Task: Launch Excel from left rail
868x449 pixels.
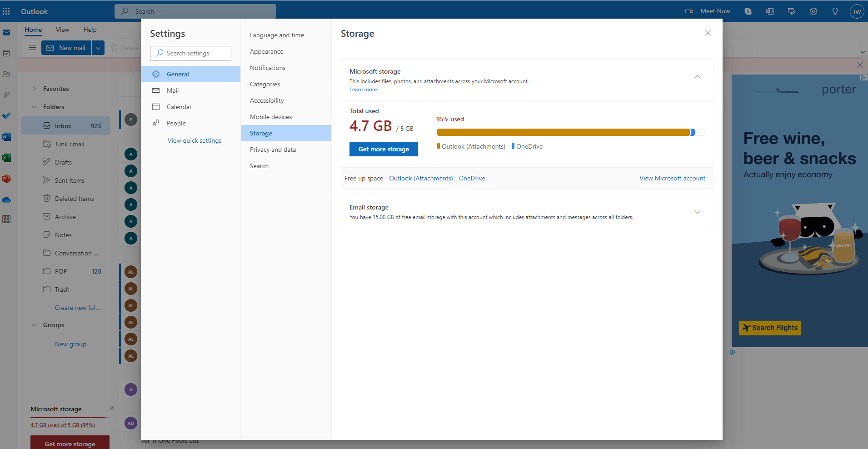Action: click(6, 158)
